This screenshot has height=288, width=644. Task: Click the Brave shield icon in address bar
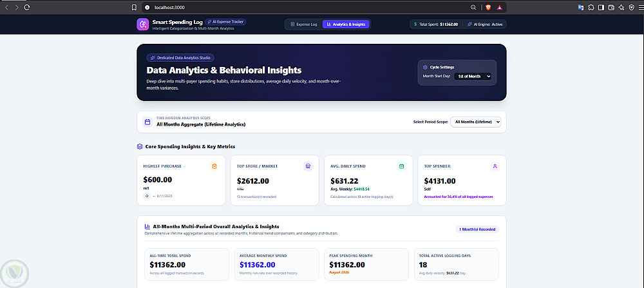(488, 7)
